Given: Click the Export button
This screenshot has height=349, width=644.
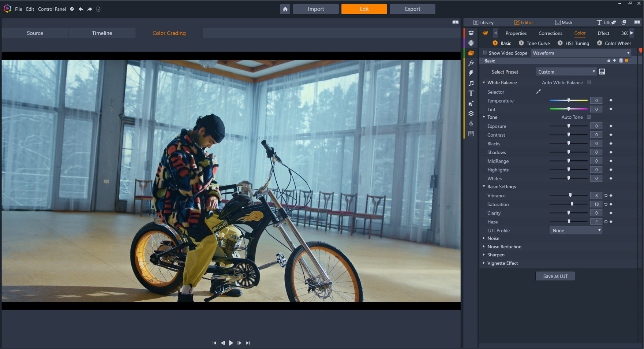Looking at the screenshot, I should click(x=412, y=9).
